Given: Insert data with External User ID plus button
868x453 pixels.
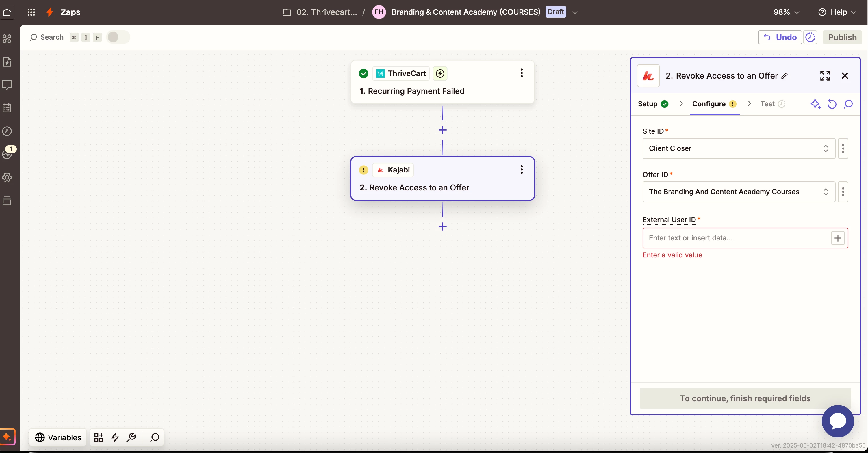Looking at the screenshot, I should [x=838, y=238].
